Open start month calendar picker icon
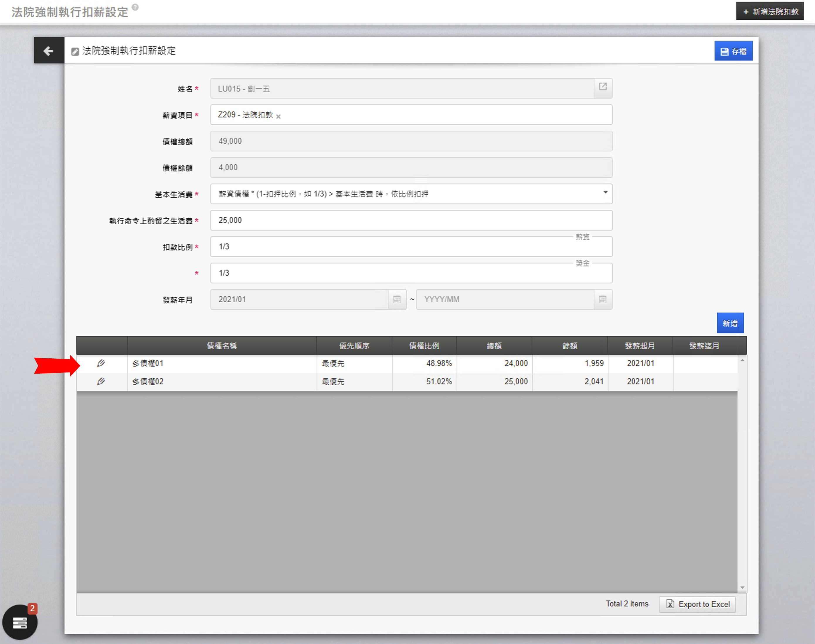Screen dimensions: 815x644 [x=397, y=299]
